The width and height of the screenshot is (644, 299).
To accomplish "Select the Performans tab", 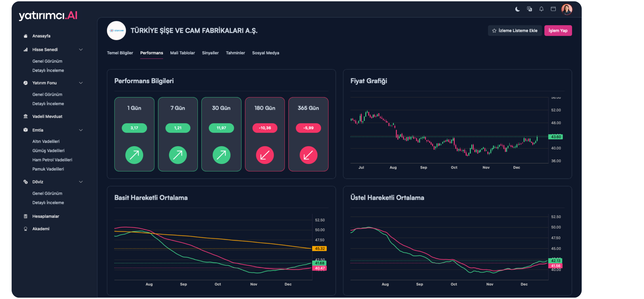I will coord(152,53).
